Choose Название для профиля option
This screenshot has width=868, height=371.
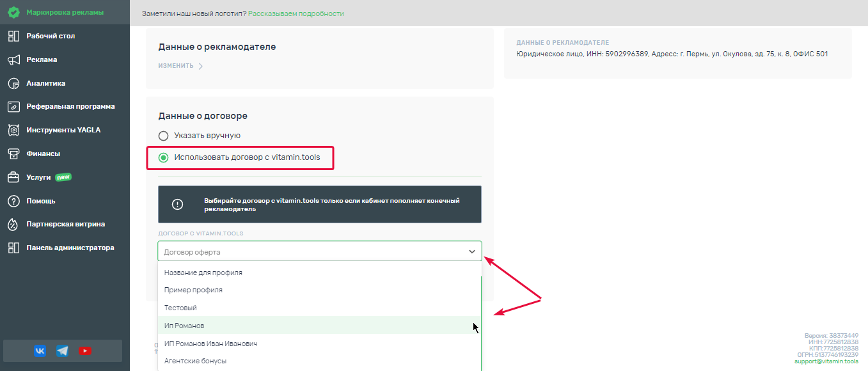click(x=319, y=272)
